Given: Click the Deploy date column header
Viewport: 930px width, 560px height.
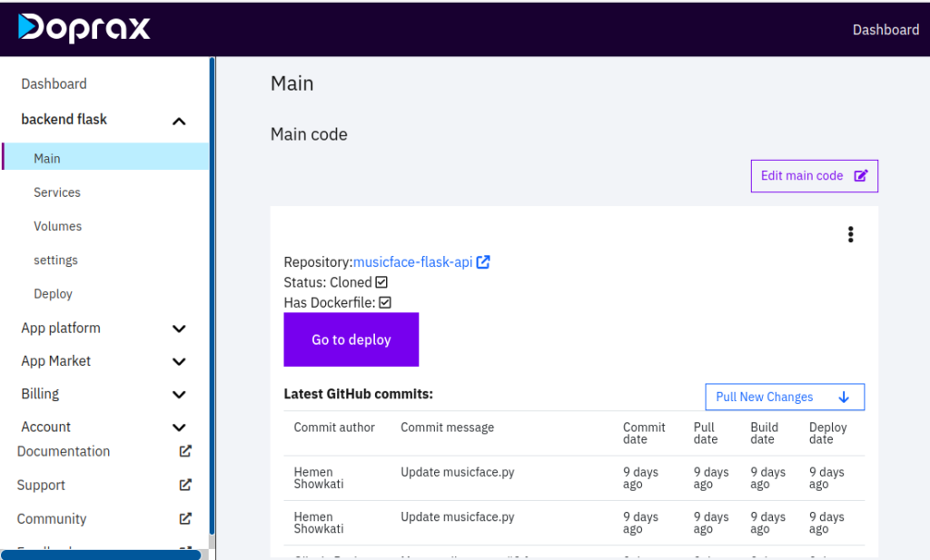Looking at the screenshot, I should (x=828, y=433).
